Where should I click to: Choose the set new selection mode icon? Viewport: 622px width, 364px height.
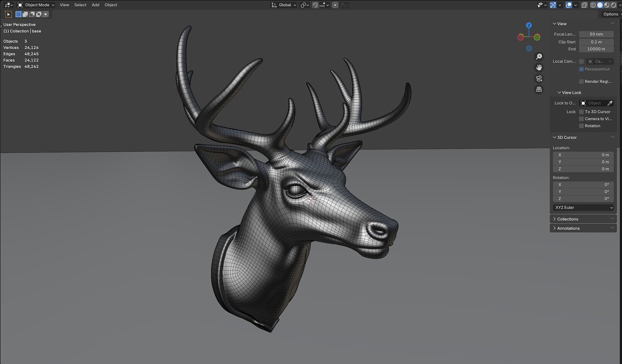(19, 14)
